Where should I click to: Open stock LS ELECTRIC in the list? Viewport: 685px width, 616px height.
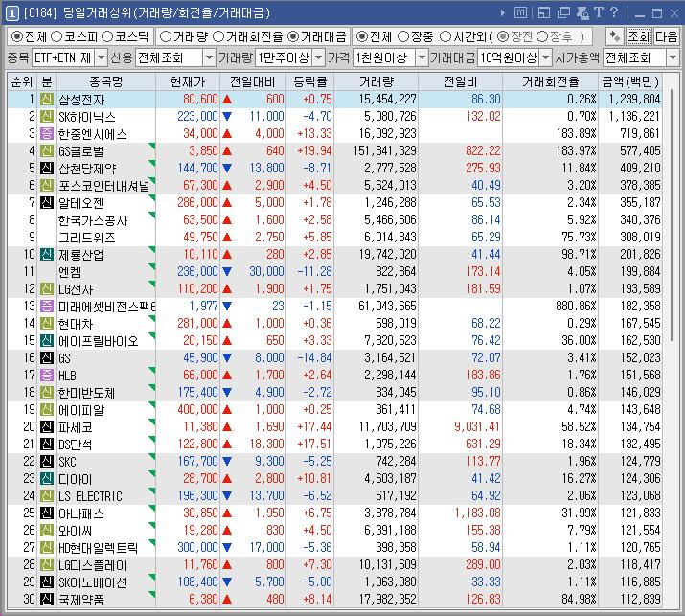(90, 496)
